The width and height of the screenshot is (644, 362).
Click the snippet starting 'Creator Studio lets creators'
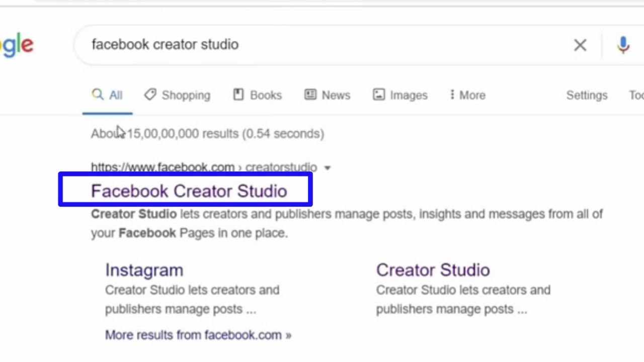pyautogui.click(x=347, y=223)
